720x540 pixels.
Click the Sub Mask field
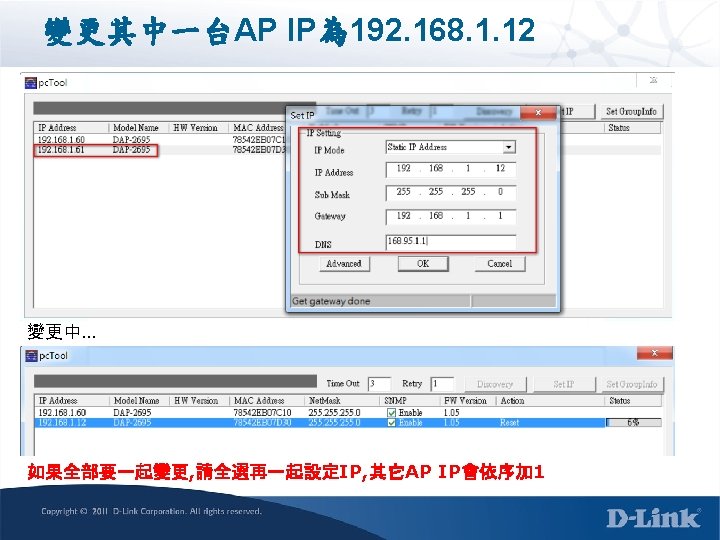tap(450, 192)
